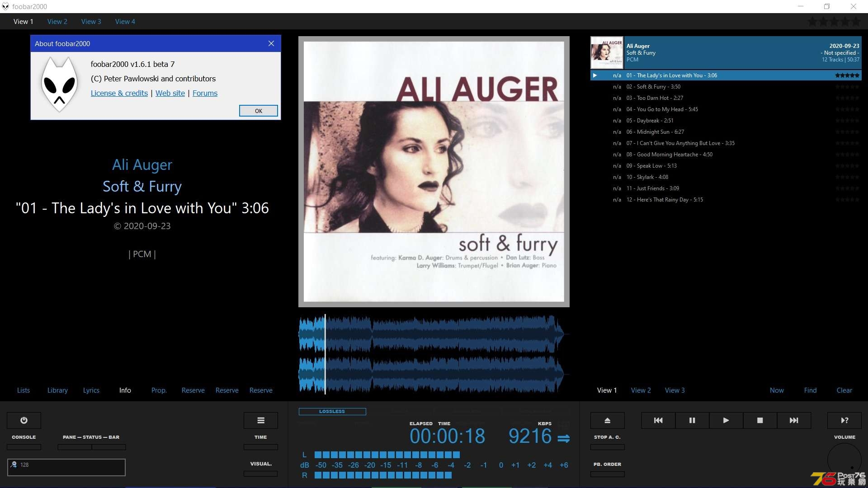Image resolution: width=868 pixels, height=488 pixels.
Task: Switch to View 2 in top menu
Action: 57,21
